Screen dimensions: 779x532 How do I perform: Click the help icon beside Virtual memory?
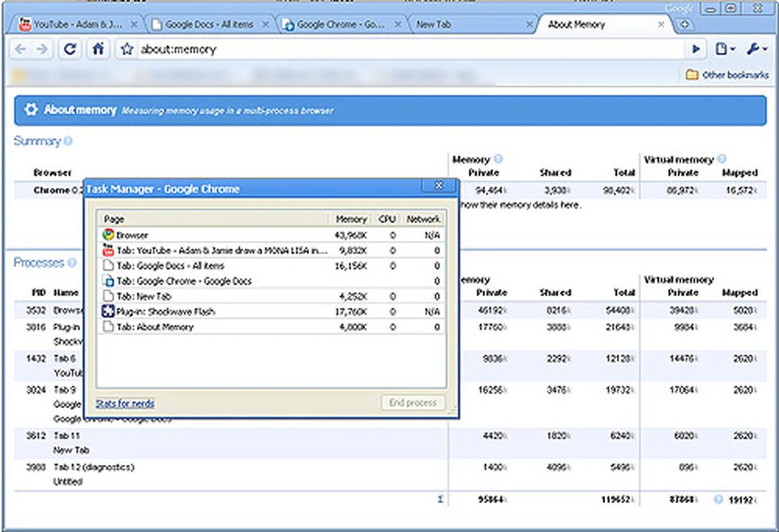click(x=722, y=159)
